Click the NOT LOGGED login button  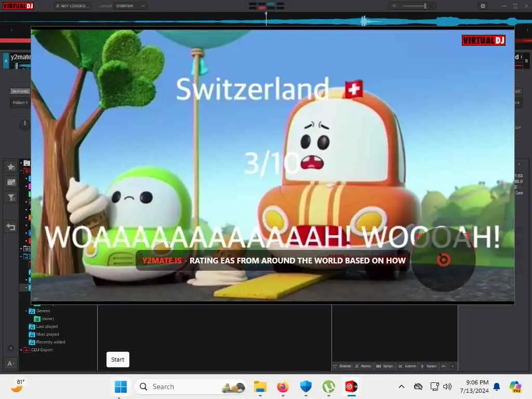[x=72, y=6]
